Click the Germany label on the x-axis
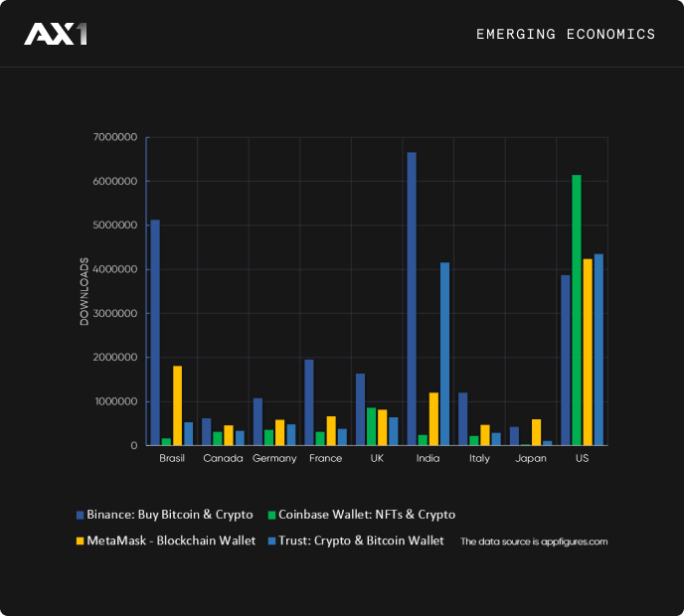 [x=274, y=459]
